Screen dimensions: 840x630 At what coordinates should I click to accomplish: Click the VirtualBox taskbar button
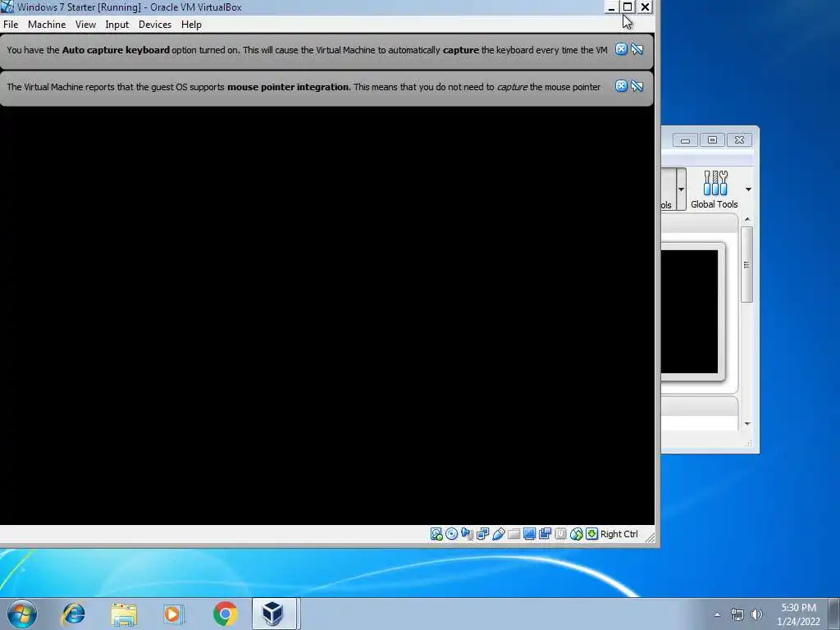tap(274, 614)
